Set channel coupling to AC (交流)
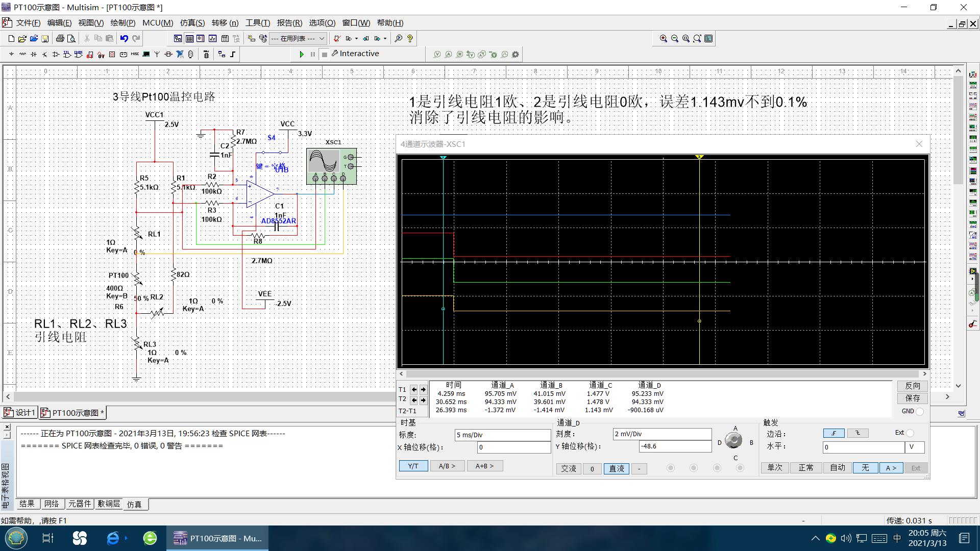The width and height of the screenshot is (980, 551). click(x=569, y=468)
